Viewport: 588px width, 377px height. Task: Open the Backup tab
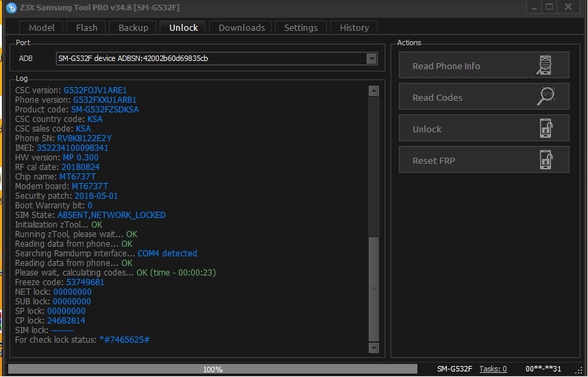pos(133,27)
